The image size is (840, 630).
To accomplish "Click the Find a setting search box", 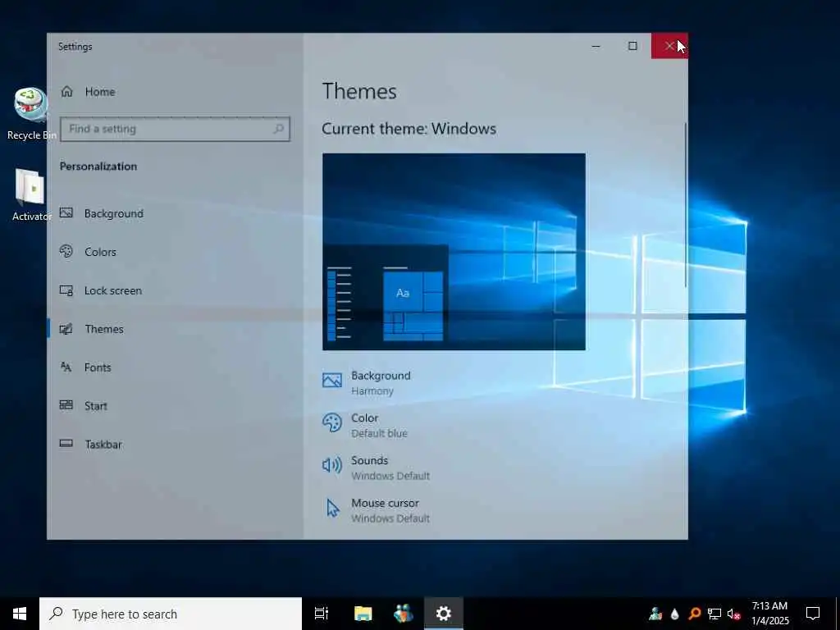I will pyautogui.click(x=176, y=129).
